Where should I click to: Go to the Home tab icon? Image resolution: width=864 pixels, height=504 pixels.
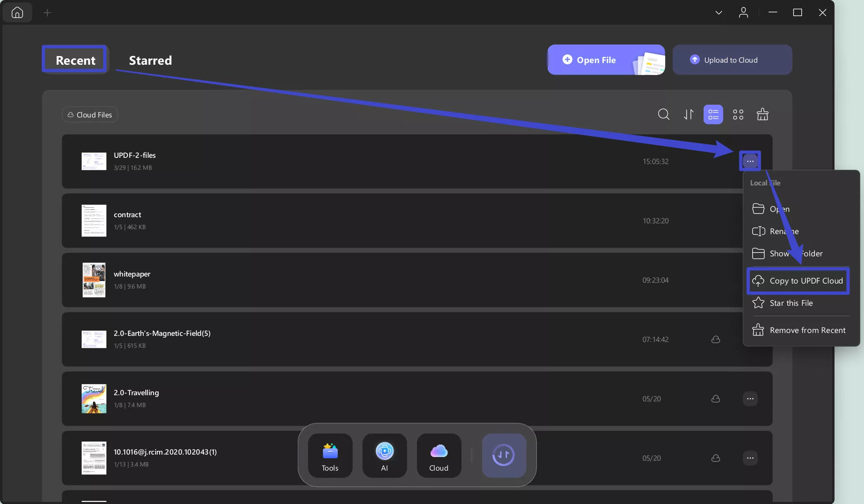pyautogui.click(x=17, y=12)
